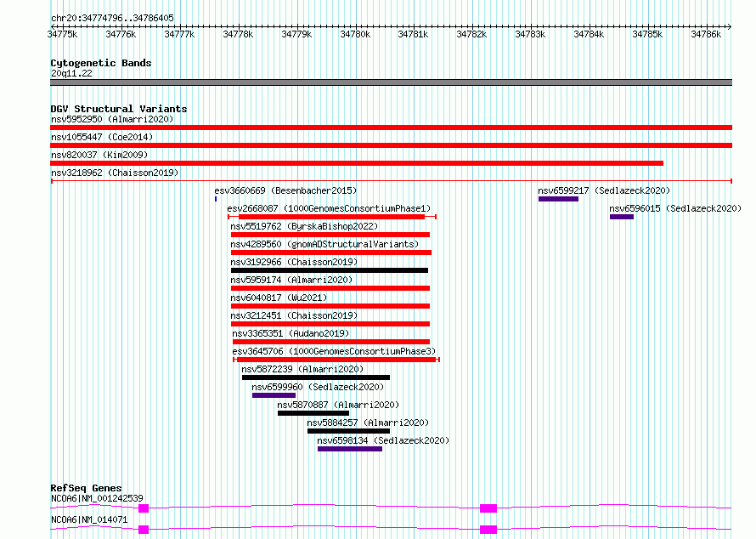Select the nsv3212451 red bar
The image size is (756, 539).
pyautogui.click(x=330, y=324)
